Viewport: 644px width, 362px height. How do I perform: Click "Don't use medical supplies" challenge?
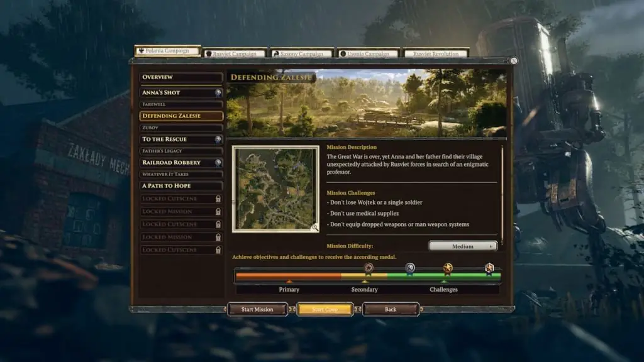click(x=363, y=214)
